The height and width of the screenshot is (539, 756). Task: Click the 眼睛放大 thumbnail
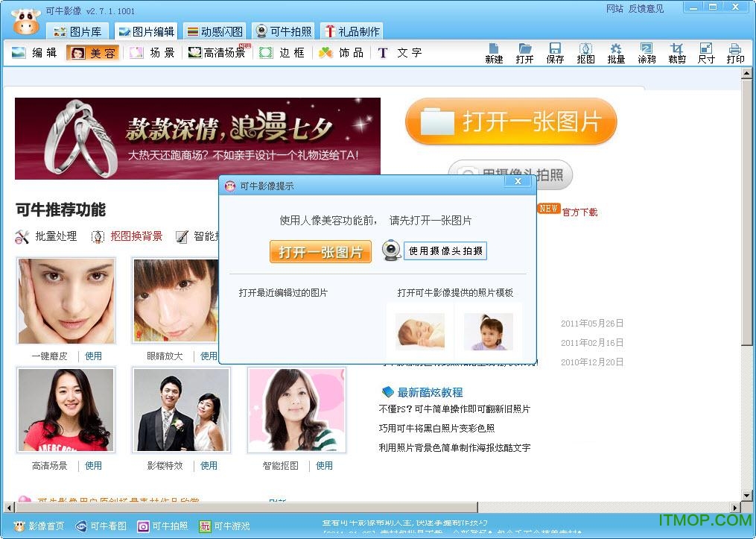coord(176,300)
